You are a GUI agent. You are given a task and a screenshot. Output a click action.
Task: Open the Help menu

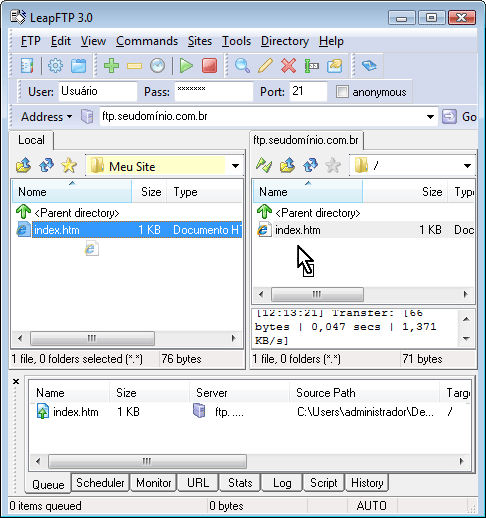point(331,41)
